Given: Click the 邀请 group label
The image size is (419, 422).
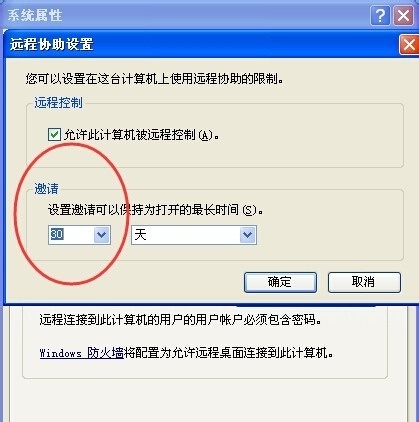Looking at the screenshot, I should (46, 189).
